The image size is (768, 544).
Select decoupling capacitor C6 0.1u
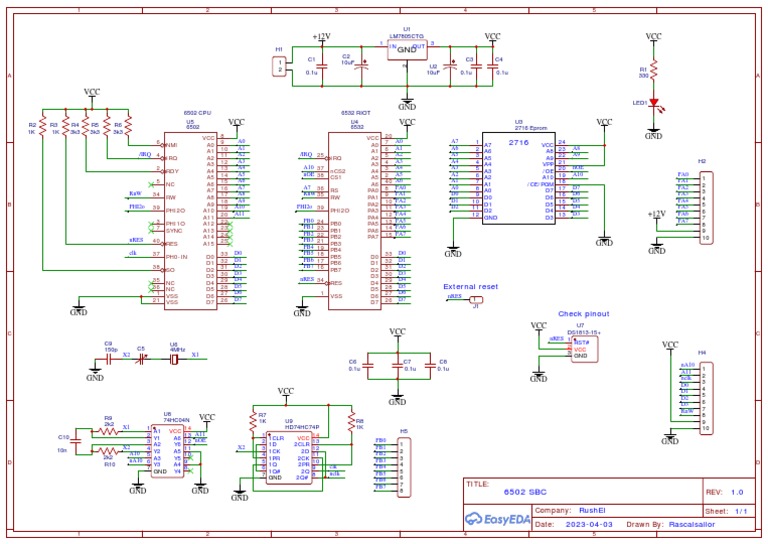(x=368, y=366)
